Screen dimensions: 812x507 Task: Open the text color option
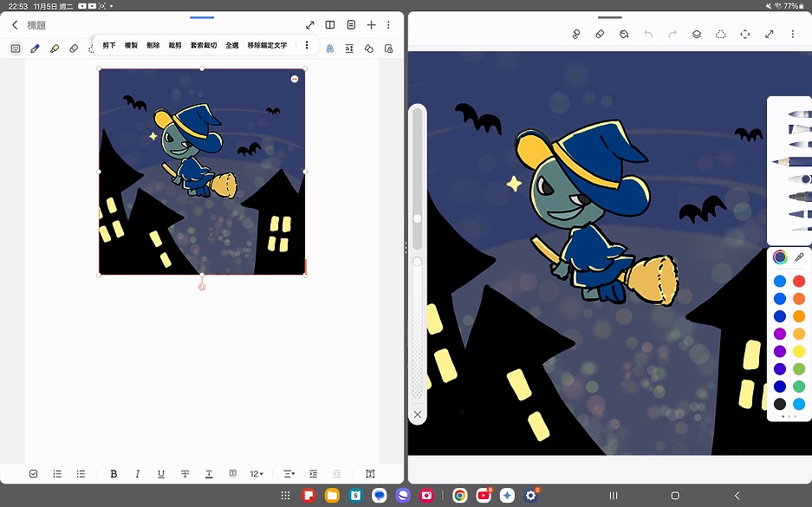[x=209, y=473]
